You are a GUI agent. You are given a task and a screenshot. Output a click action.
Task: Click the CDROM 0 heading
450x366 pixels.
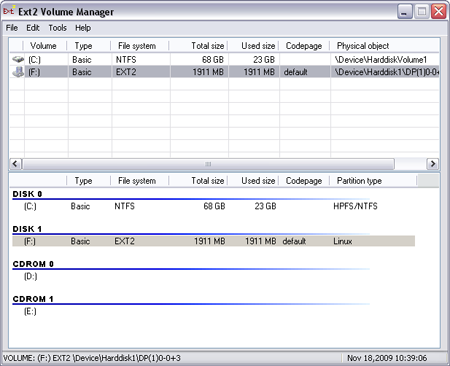pyautogui.click(x=33, y=264)
